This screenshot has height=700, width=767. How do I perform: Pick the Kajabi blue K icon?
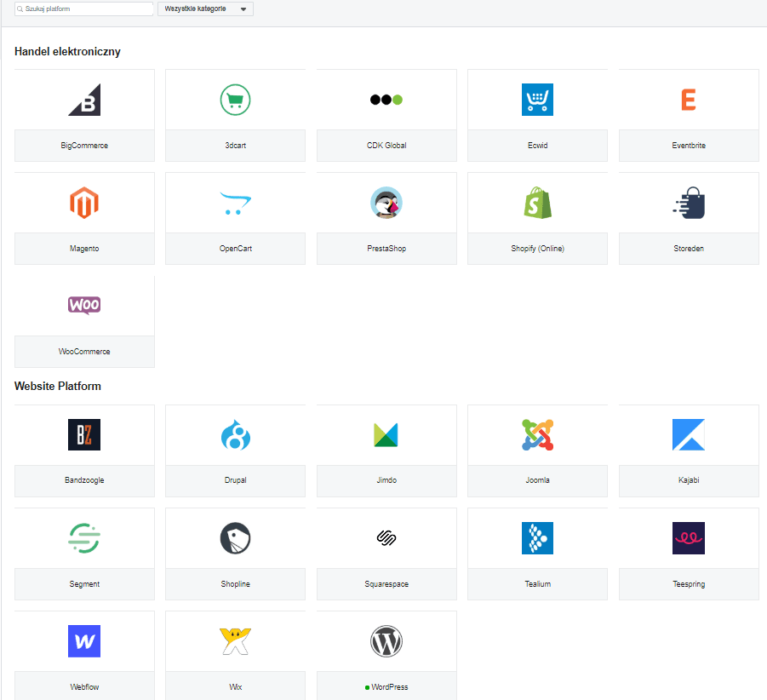point(688,434)
